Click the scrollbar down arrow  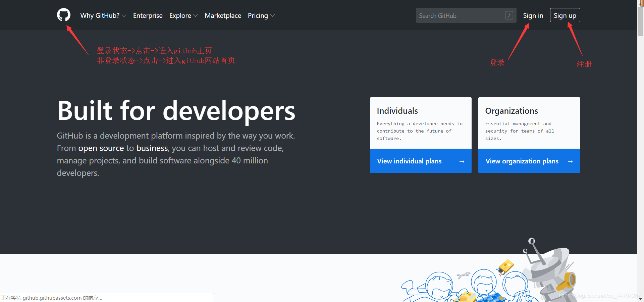click(640, 299)
